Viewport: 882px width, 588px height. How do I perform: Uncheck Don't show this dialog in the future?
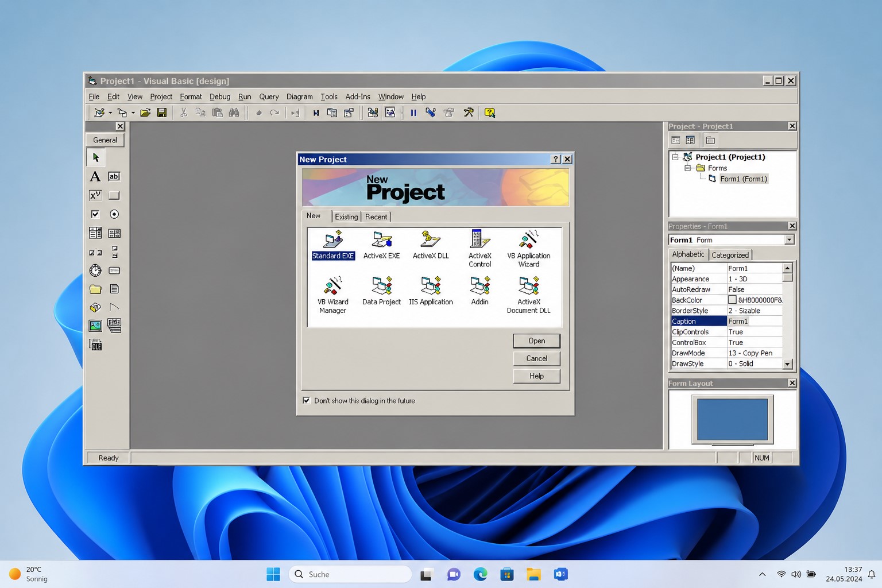click(307, 401)
